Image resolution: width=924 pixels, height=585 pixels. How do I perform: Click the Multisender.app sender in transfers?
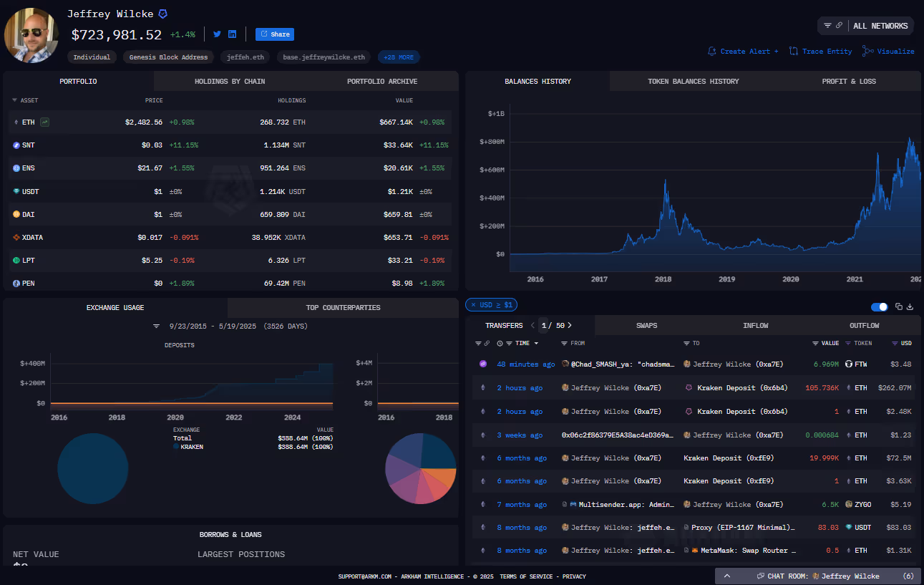pos(626,505)
